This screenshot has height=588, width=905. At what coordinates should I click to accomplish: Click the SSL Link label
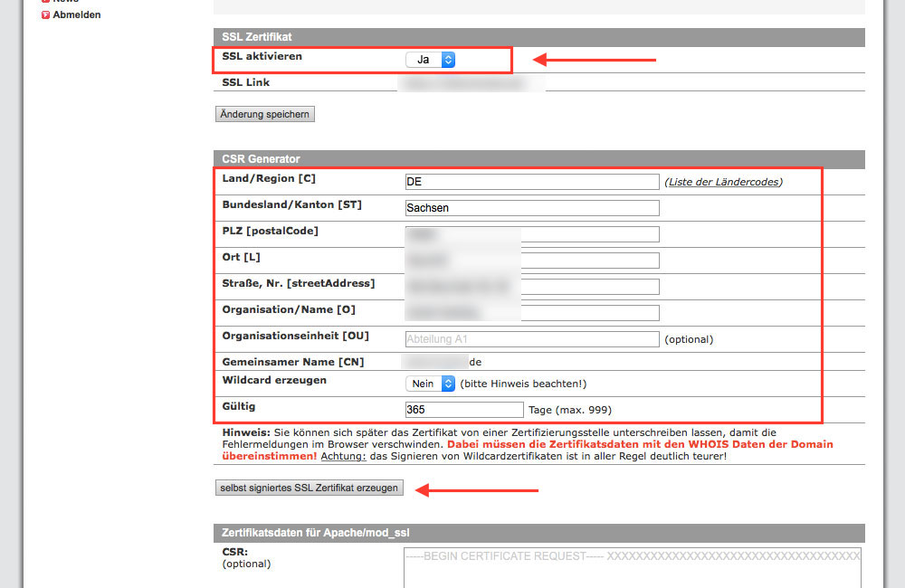[x=246, y=82]
